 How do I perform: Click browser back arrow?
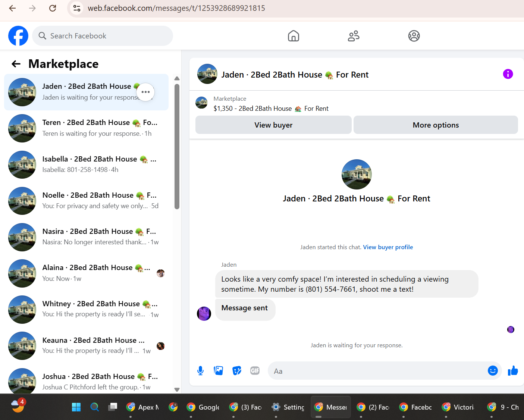[x=12, y=8]
